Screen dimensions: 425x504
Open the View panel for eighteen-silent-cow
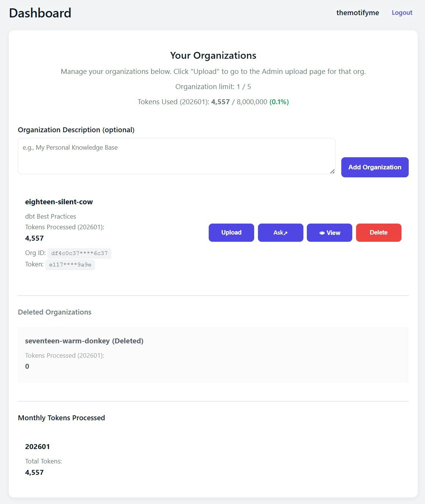[329, 233]
